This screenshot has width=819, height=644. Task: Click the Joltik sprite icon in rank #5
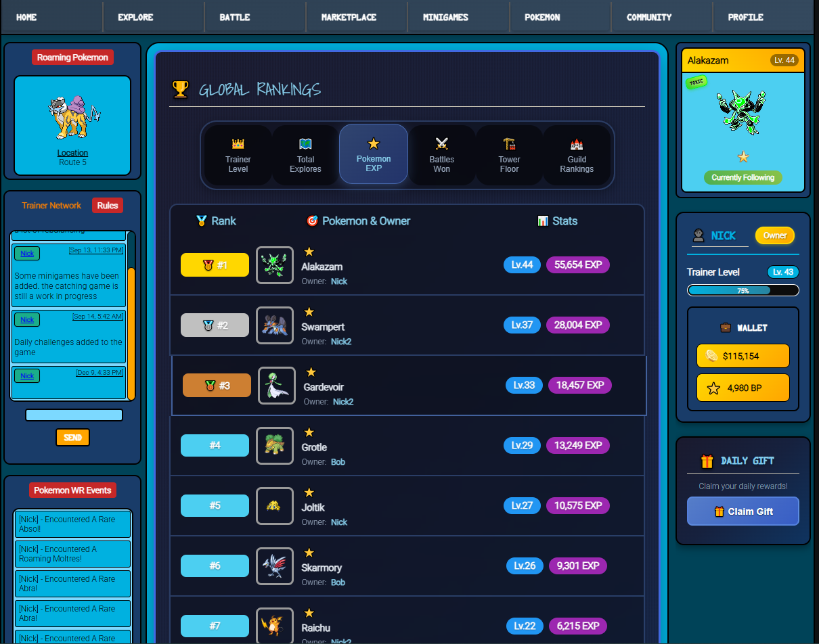point(274,506)
